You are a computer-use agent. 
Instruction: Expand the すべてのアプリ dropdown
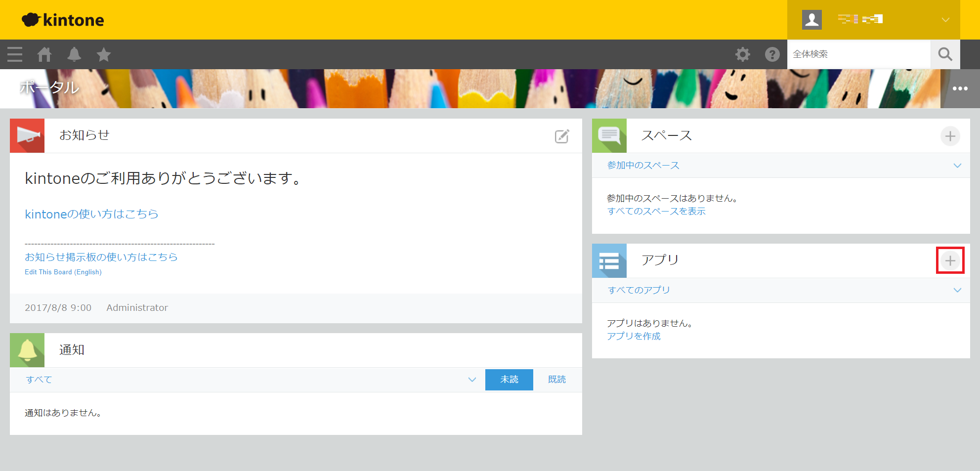click(x=957, y=290)
